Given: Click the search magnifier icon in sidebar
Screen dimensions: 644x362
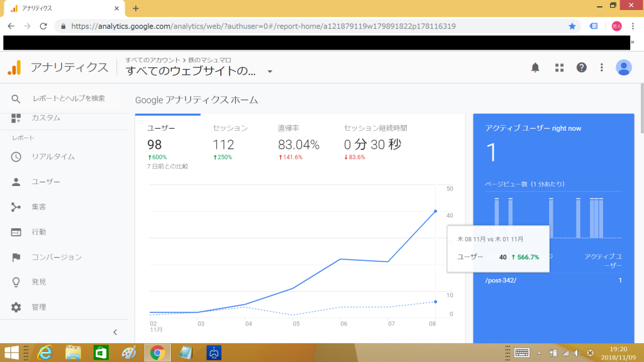Looking at the screenshot, I should [x=16, y=99].
